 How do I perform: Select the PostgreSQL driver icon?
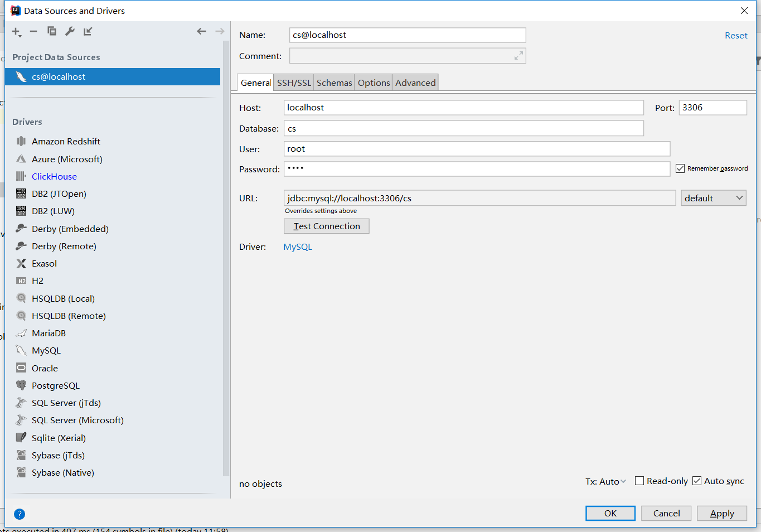pyautogui.click(x=21, y=385)
